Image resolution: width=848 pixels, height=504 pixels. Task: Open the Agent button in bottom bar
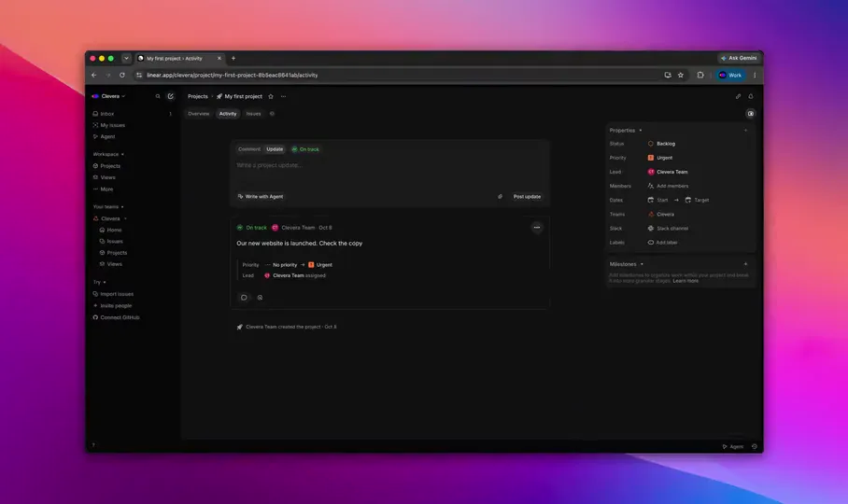tap(733, 447)
